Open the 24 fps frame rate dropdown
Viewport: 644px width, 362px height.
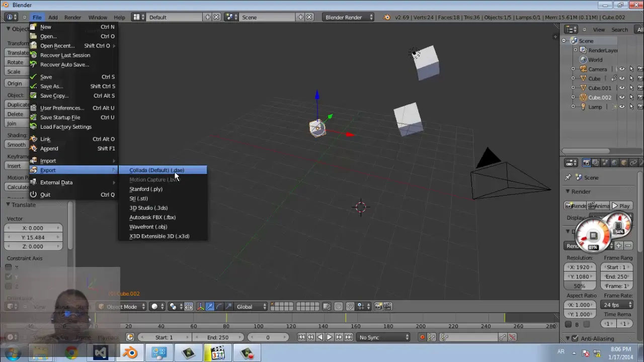pyautogui.click(x=616, y=305)
